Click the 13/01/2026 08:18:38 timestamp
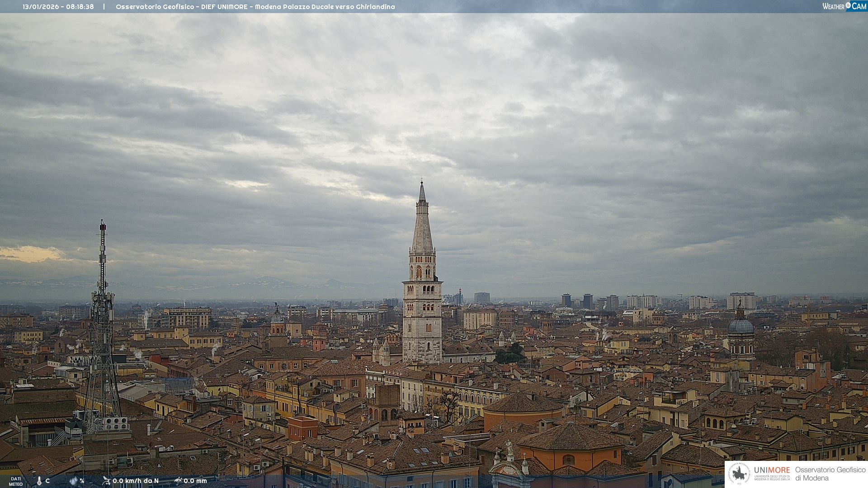 [58, 7]
